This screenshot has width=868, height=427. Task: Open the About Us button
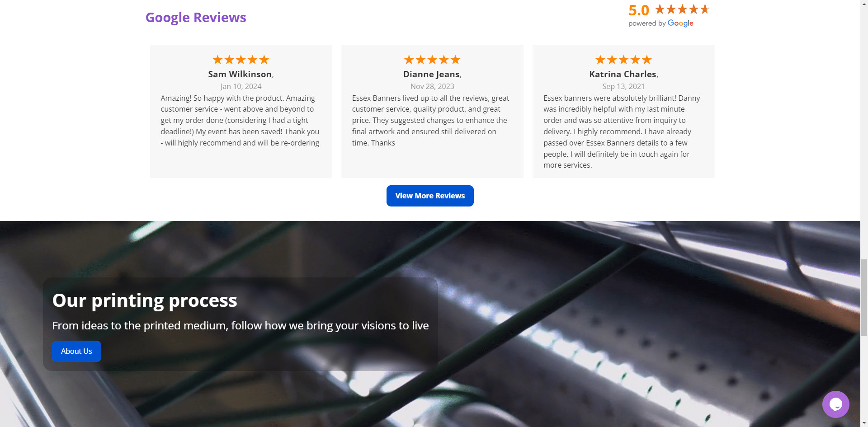[x=76, y=351]
